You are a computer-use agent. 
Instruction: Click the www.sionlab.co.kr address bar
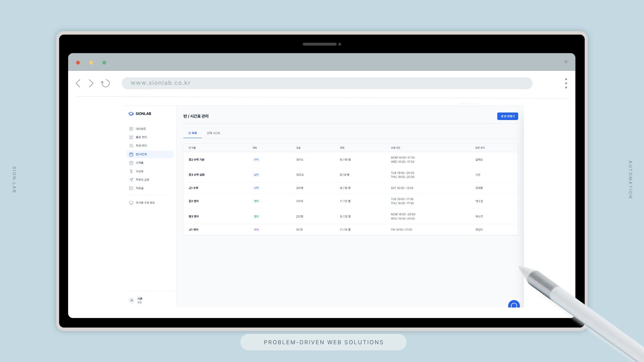click(327, 83)
